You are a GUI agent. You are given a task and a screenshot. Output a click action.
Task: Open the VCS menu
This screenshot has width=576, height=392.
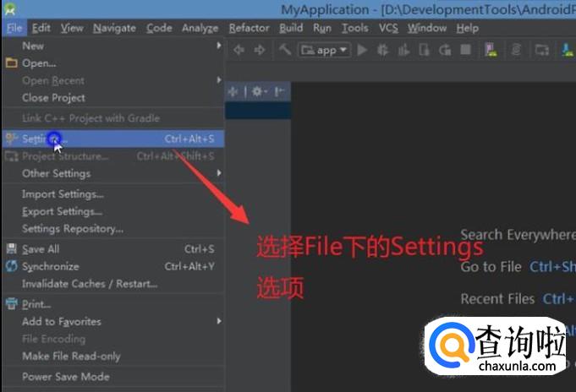click(x=388, y=28)
